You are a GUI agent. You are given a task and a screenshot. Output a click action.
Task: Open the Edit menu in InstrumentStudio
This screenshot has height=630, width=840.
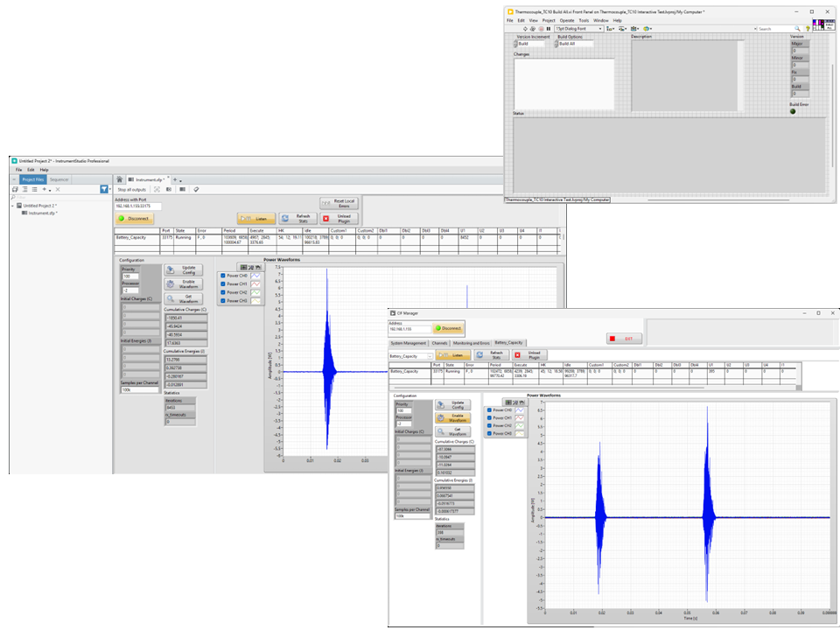coord(31,170)
